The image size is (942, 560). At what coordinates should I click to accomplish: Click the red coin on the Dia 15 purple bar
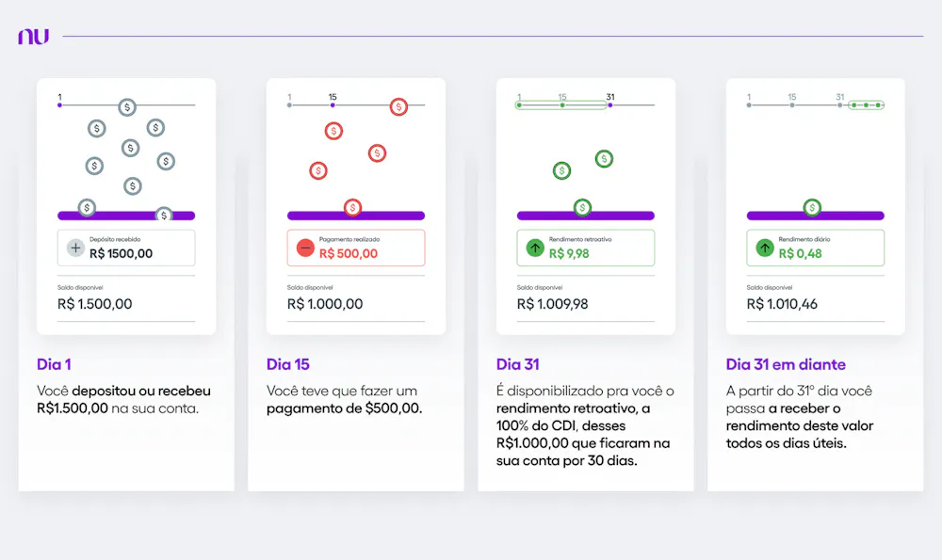[352, 207]
